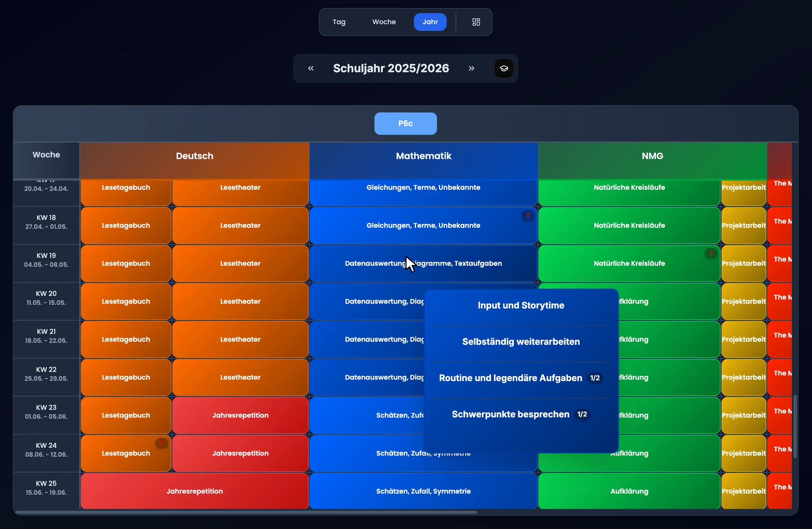Click the warning badge on KW 18 Mathematik
Viewport: 812px width, 529px height.
tap(528, 215)
